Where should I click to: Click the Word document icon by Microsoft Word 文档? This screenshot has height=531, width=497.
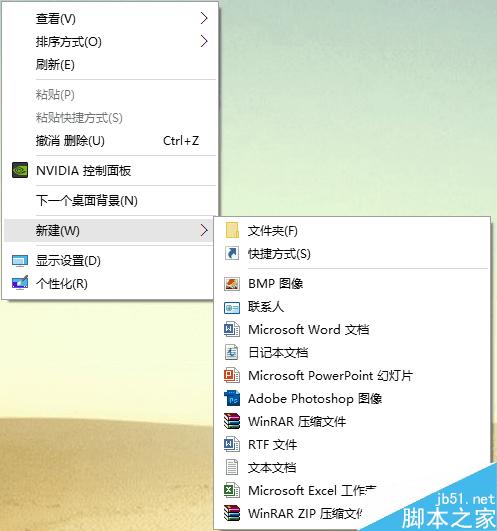pyautogui.click(x=232, y=330)
